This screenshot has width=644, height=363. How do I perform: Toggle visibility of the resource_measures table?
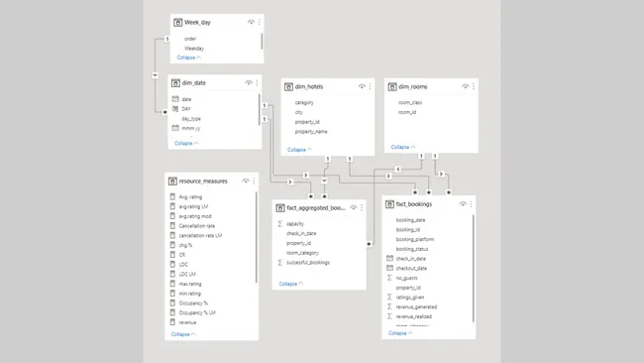(x=245, y=181)
